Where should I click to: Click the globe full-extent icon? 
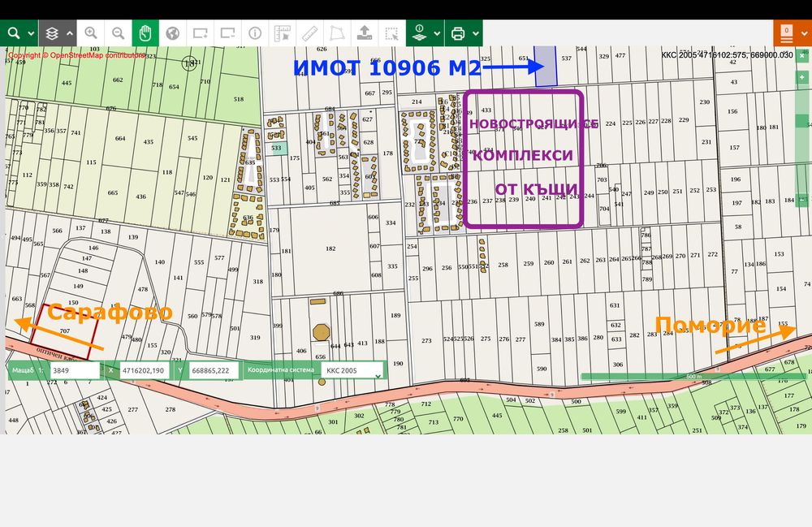tap(172, 33)
